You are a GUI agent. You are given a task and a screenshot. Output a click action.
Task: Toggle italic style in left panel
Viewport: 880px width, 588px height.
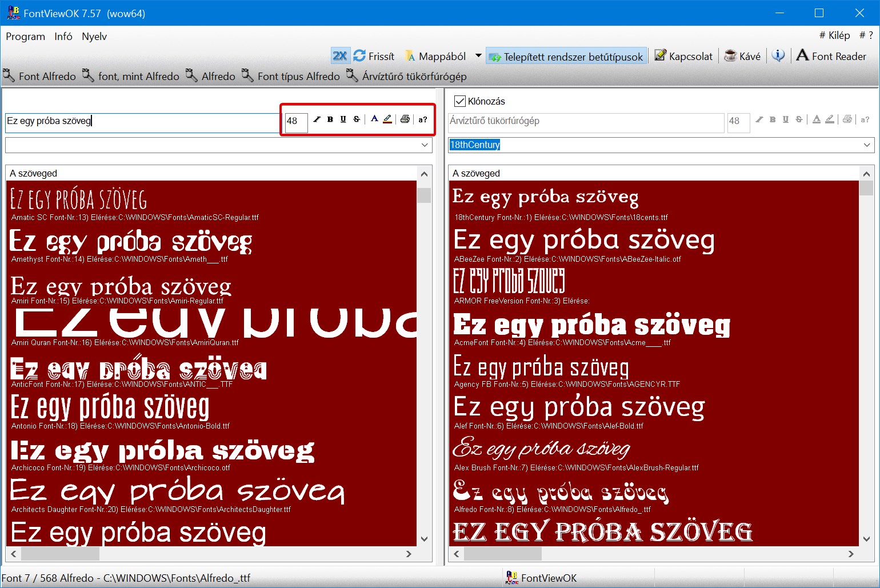pos(317,119)
